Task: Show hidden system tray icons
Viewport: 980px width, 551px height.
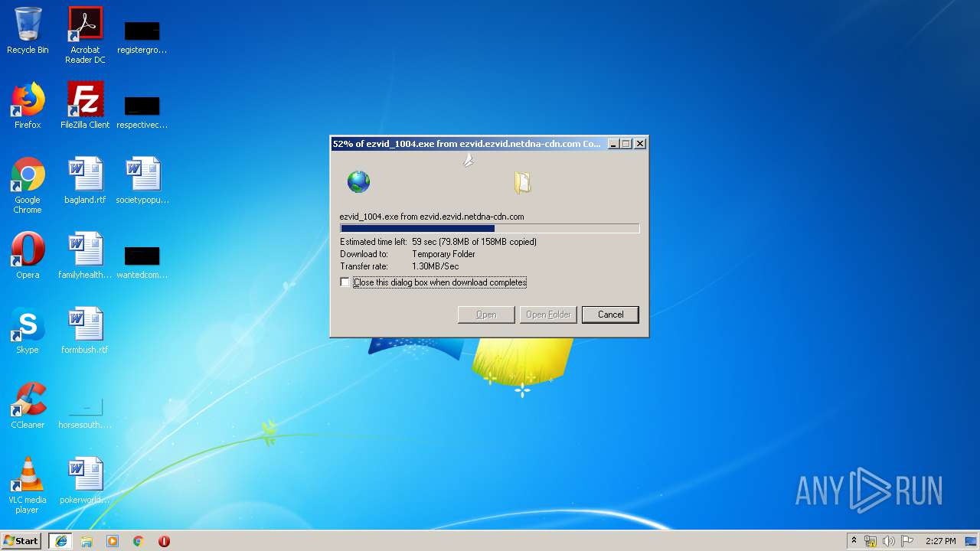Action: [x=854, y=541]
